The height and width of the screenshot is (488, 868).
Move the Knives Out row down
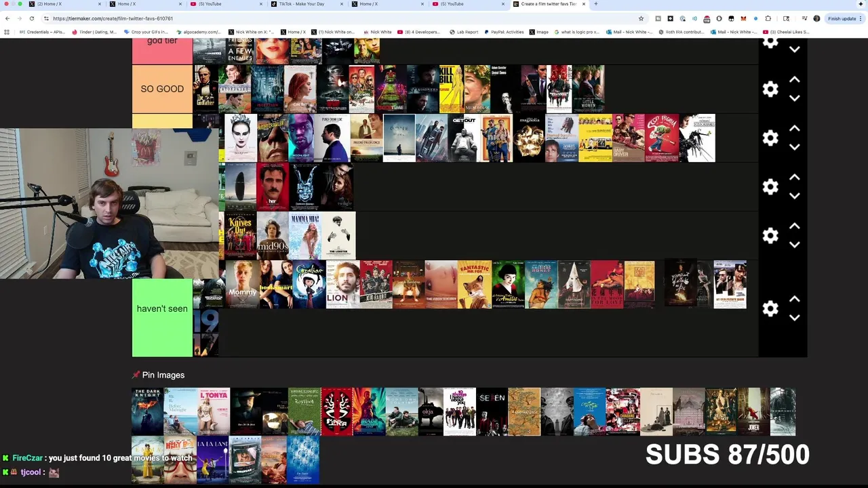point(795,245)
